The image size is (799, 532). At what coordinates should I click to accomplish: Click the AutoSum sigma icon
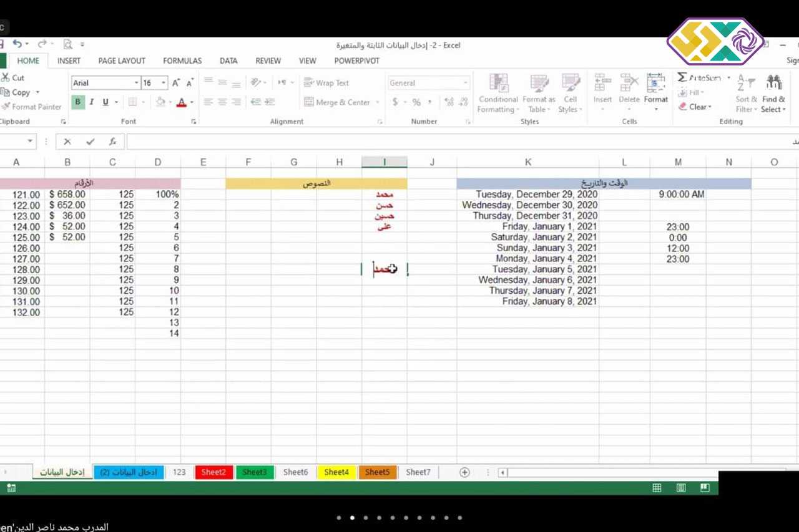(682, 78)
